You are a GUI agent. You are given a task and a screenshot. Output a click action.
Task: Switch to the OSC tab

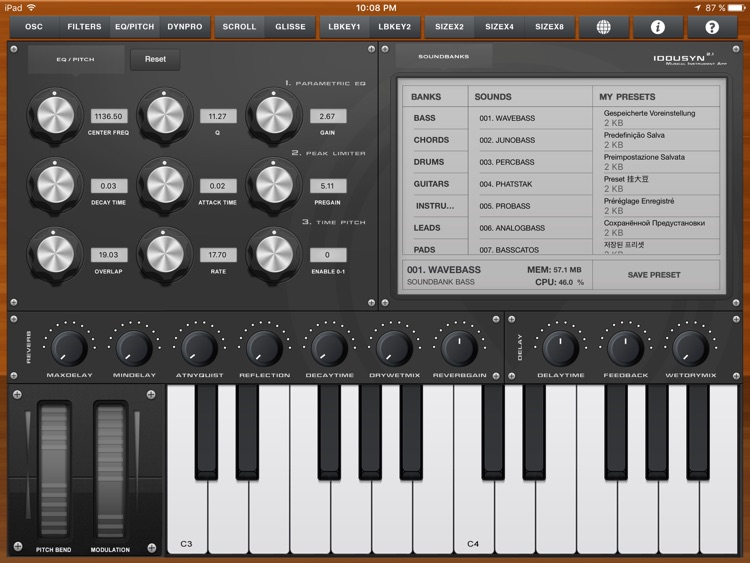pos(34,27)
